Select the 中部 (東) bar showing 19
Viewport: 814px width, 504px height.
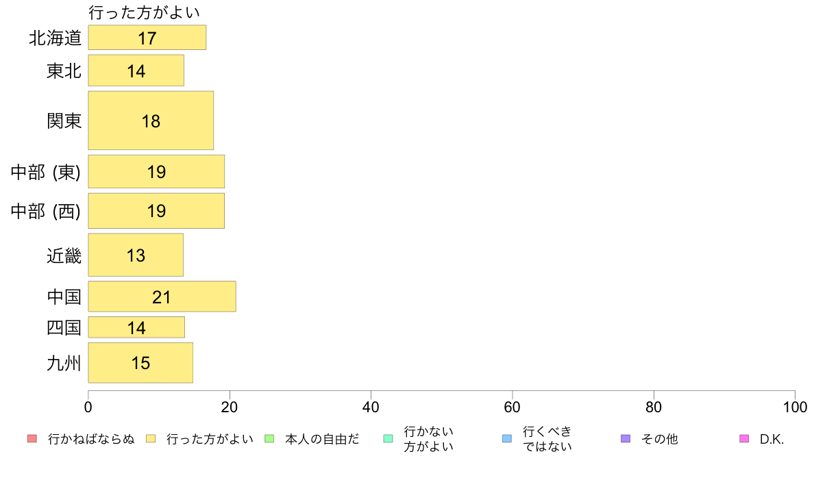[x=156, y=171]
